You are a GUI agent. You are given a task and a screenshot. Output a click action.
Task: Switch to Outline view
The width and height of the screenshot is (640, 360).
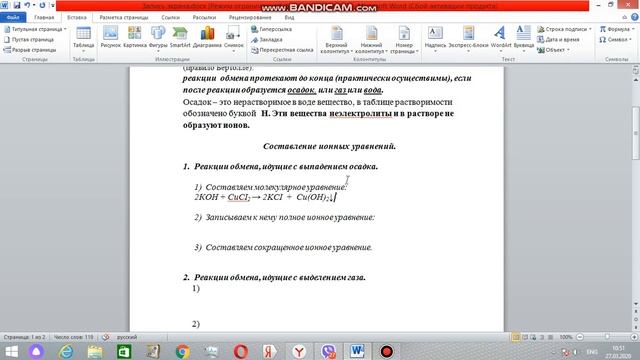[542, 337]
